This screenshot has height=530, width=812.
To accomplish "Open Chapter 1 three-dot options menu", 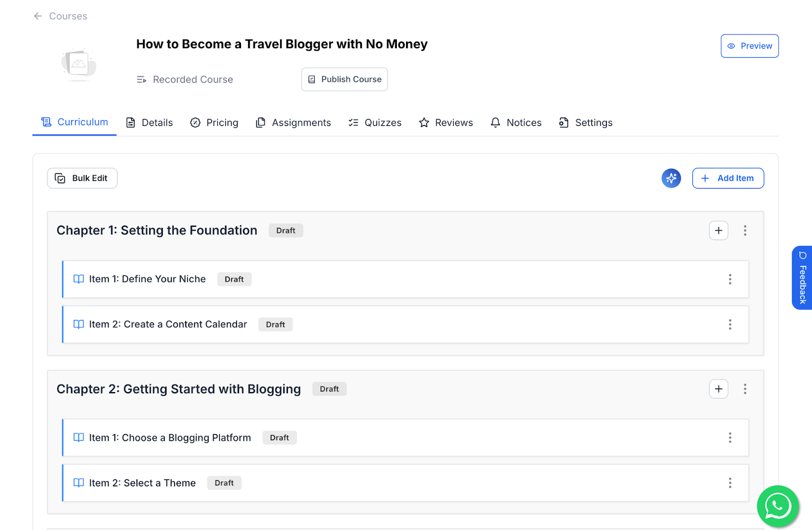I will (x=745, y=230).
